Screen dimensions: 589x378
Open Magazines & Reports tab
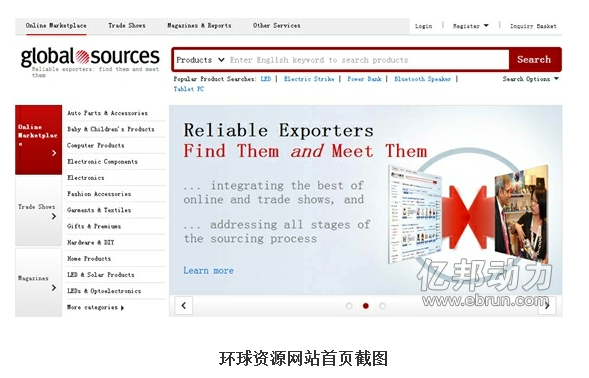pyautogui.click(x=199, y=26)
